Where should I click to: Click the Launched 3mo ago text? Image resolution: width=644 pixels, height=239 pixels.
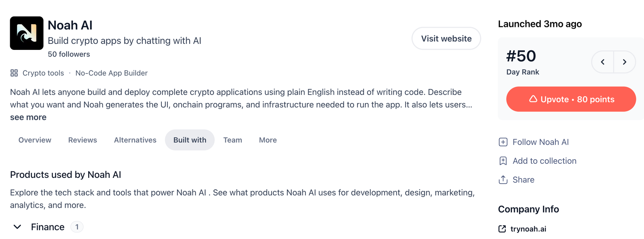pos(540,24)
